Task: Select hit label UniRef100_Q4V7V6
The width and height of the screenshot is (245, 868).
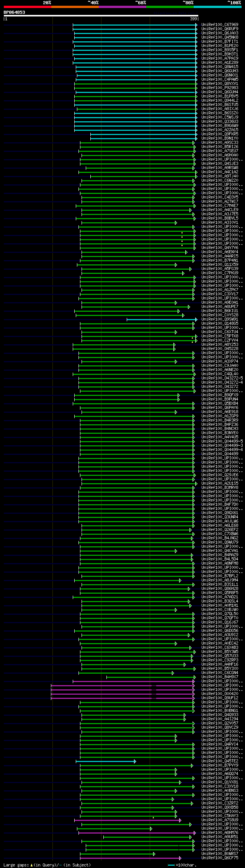Action: (220, 248)
